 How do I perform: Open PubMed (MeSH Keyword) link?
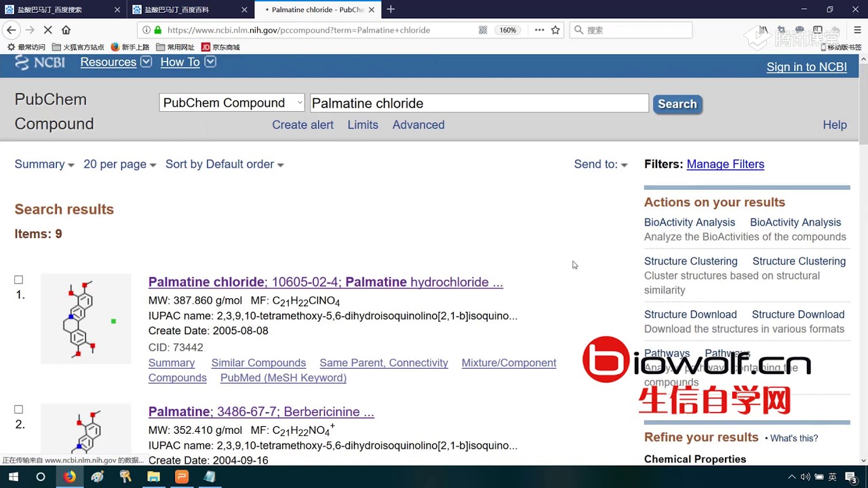tap(283, 378)
